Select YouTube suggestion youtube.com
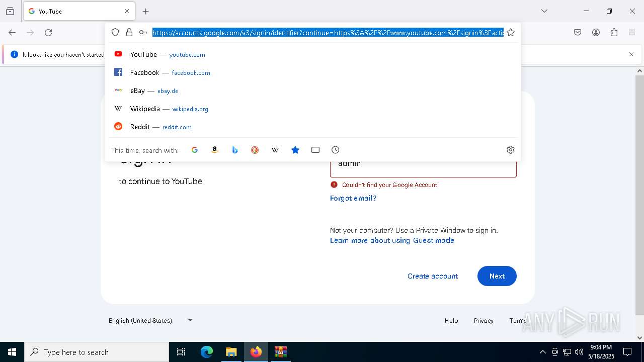The width and height of the screenshot is (644, 362). pyautogui.click(x=313, y=54)
